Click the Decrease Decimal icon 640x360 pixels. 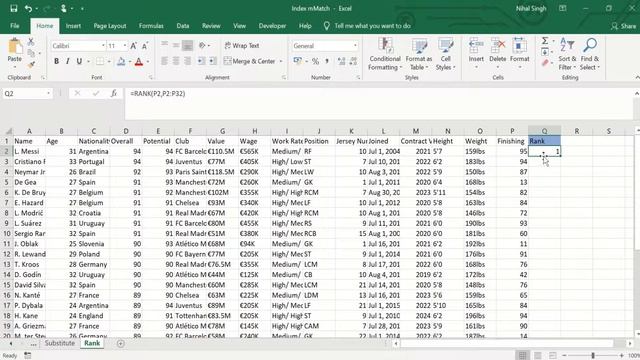coord(353,61)
